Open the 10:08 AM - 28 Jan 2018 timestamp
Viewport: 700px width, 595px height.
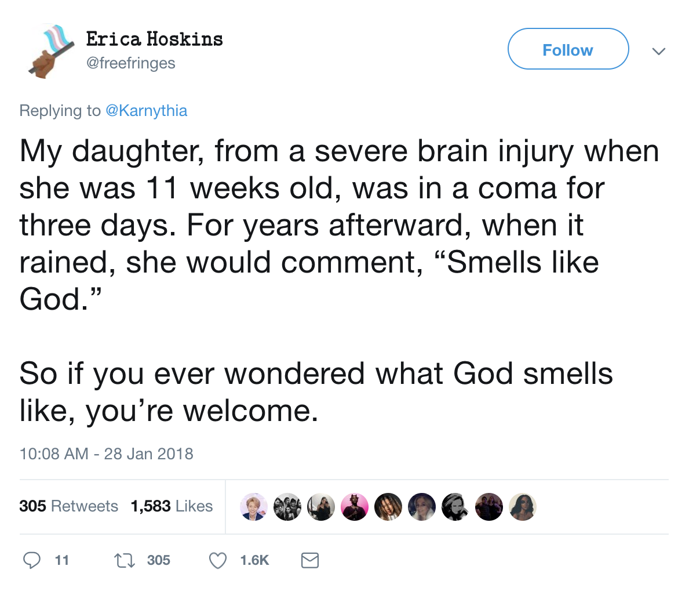(x=106, y=453)
